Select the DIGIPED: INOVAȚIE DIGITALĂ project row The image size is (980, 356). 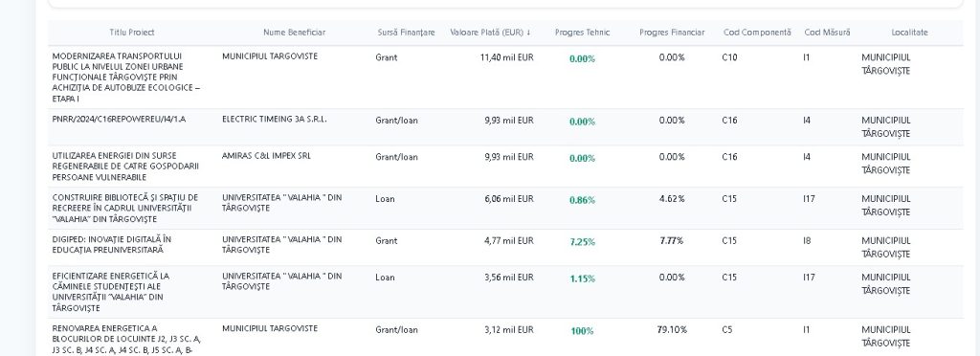pyautogui.click(x=505, y=247)
